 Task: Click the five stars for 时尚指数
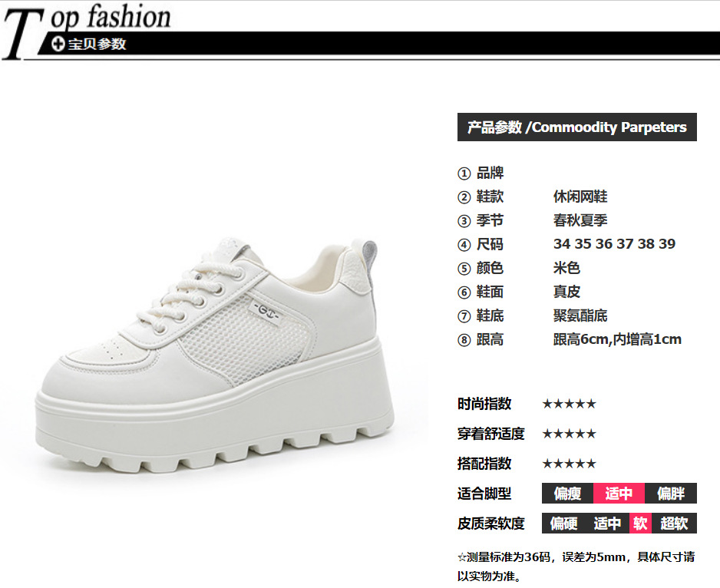tap(569, 405)
